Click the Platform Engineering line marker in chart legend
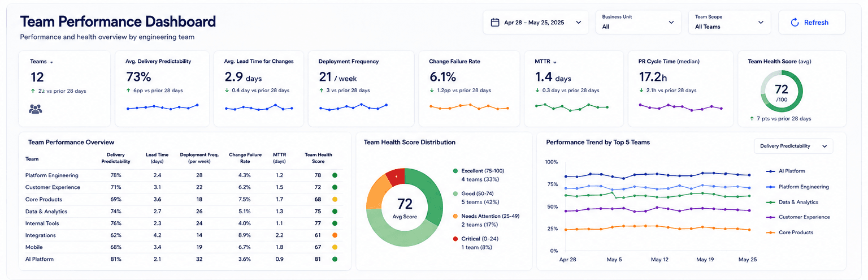This screenshot has width=868, height=280. 770,187
